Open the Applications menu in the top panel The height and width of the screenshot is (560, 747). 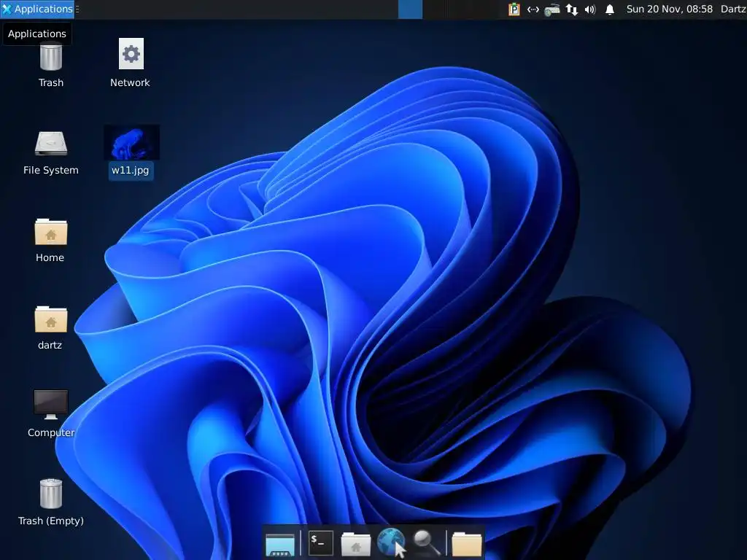[37, 9]
